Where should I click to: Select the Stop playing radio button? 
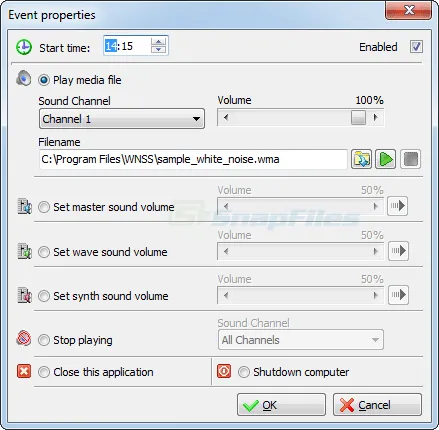pyautogui.click(x=44, y=340)
